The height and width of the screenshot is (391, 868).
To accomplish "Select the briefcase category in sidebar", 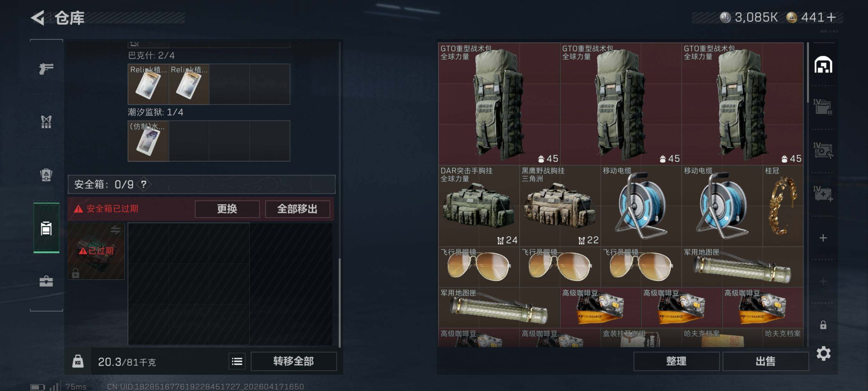I will click(46, 281).
